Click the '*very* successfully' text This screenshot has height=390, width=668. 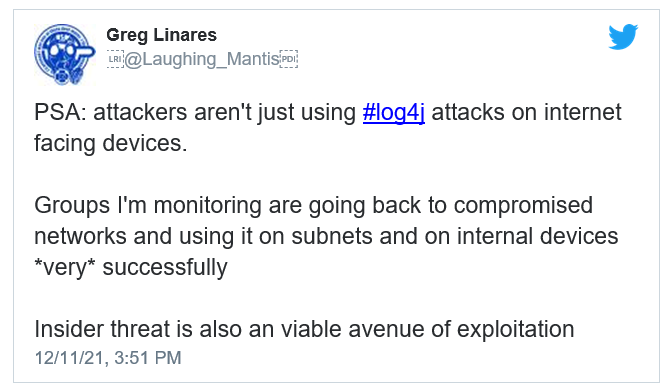coord(131,267)
